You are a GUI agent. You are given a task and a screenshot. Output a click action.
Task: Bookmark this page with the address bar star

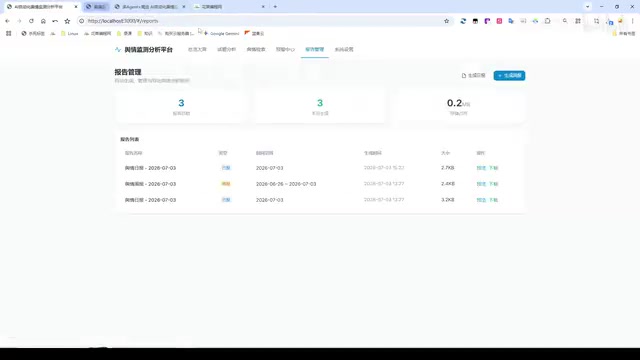tap(447, 21)
